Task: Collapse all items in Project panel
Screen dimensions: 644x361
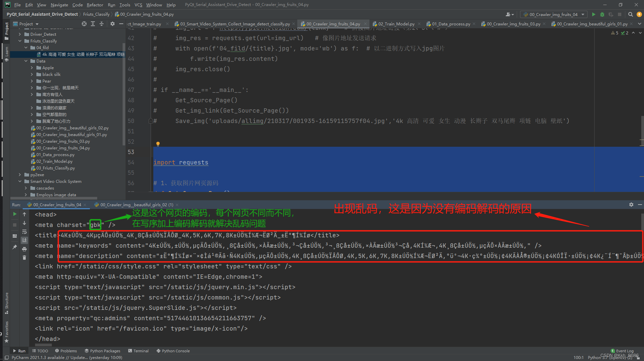Action: pyautogui.click(x=102, y=24)
